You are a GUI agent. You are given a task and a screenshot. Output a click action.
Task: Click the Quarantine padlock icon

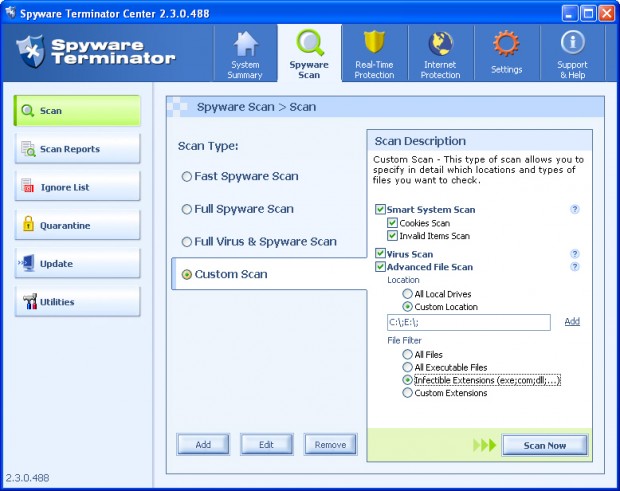[x=28, y=224]
